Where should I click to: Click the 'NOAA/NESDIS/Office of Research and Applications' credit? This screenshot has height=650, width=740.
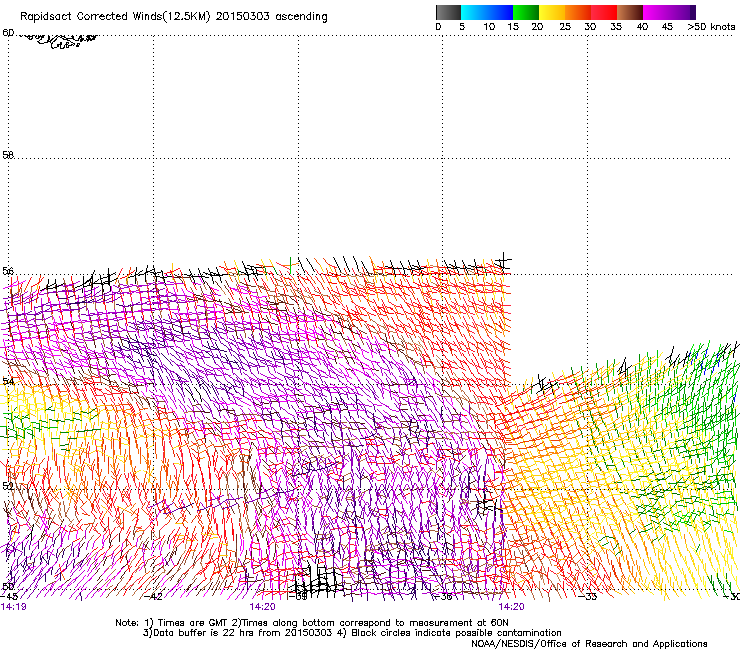tap(589, 644)
